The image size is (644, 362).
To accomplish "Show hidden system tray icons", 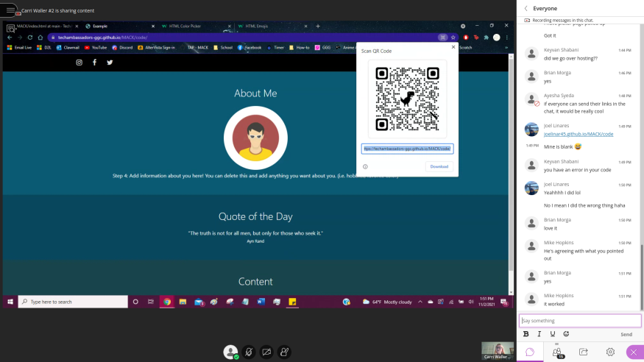I will click(420, 302).
